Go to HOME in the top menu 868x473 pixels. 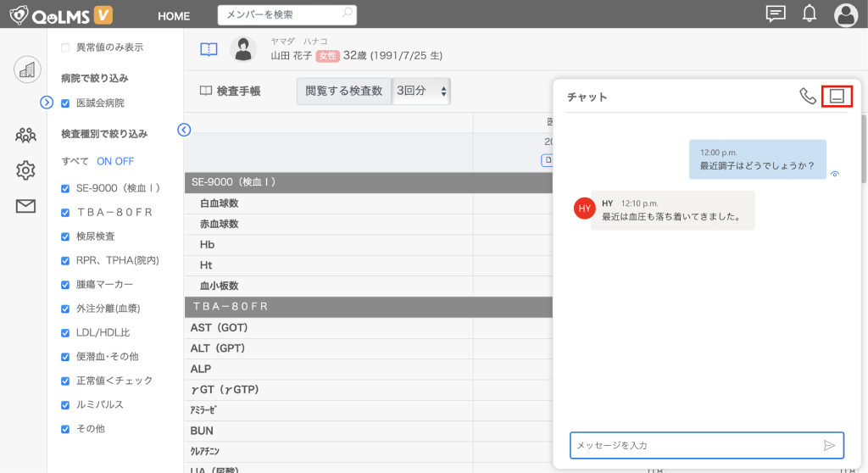coord(174,16)
